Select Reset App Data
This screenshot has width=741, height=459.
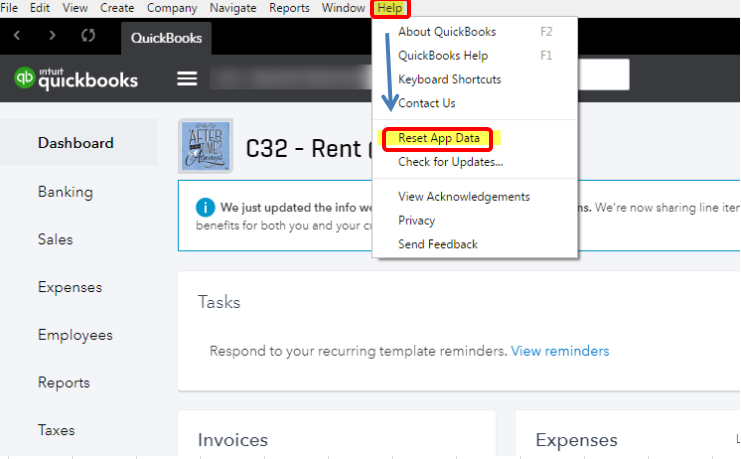[x=438, y=138]
